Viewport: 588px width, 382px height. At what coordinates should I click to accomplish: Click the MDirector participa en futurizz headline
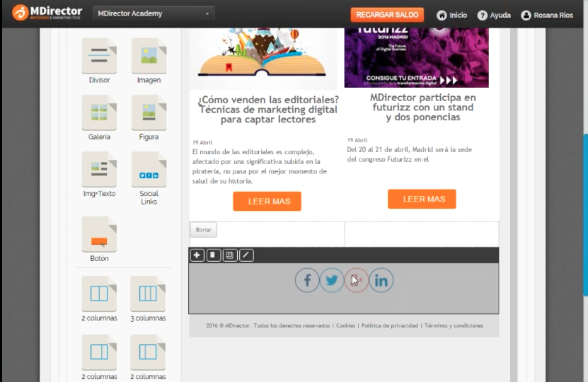pyautogui.click(x=423, y=108)
